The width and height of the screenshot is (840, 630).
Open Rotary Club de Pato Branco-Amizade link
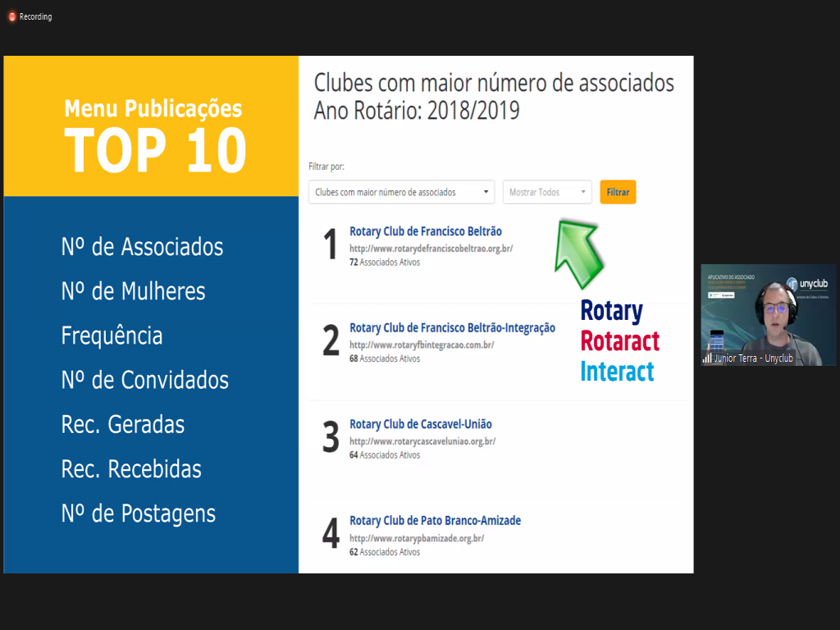pos(435,520)
